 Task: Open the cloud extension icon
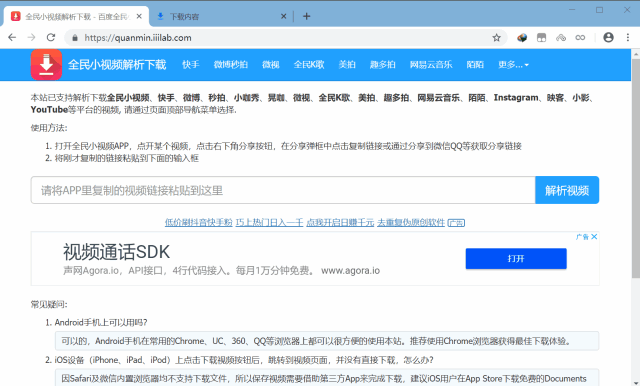pyautogui.click(x=561, y=38)
